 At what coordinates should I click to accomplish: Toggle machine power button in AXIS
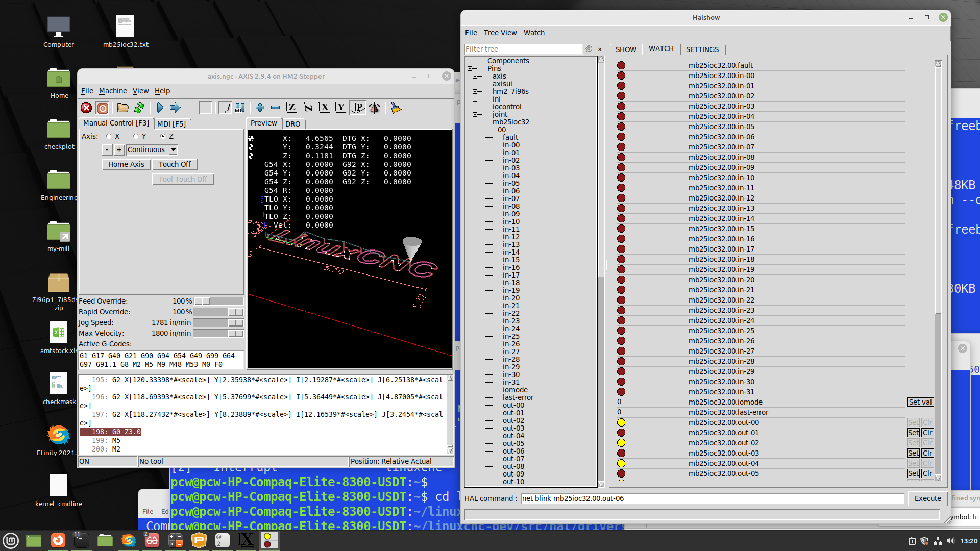[x=103, y=108]
